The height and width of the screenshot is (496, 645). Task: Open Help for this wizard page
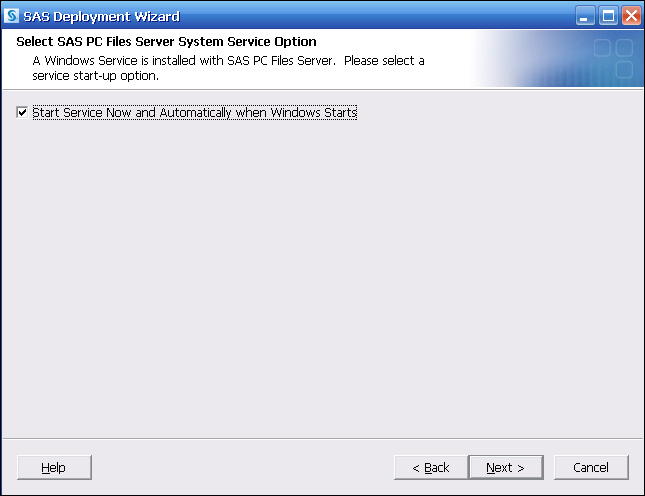(x=54, y=467)
